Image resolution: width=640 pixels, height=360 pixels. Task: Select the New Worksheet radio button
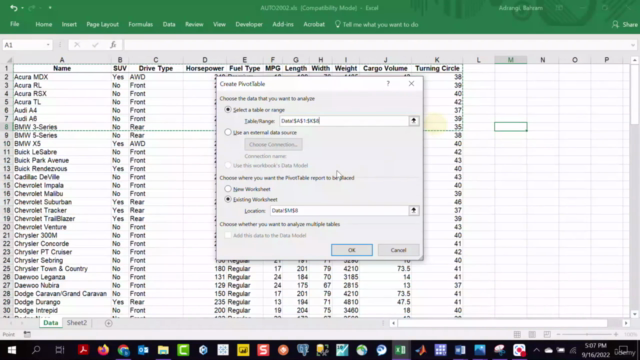coord(228,189)
